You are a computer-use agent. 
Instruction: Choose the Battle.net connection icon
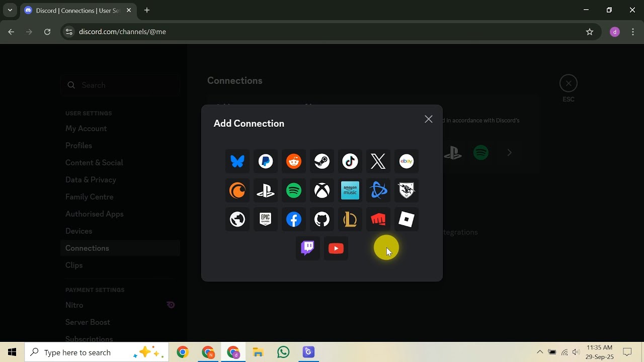[x=378, y=191]
